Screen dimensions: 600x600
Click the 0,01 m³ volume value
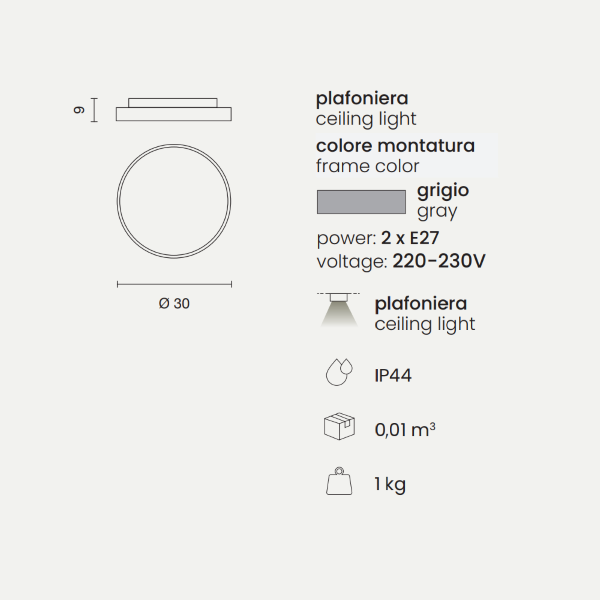click(x=404, y=430)
